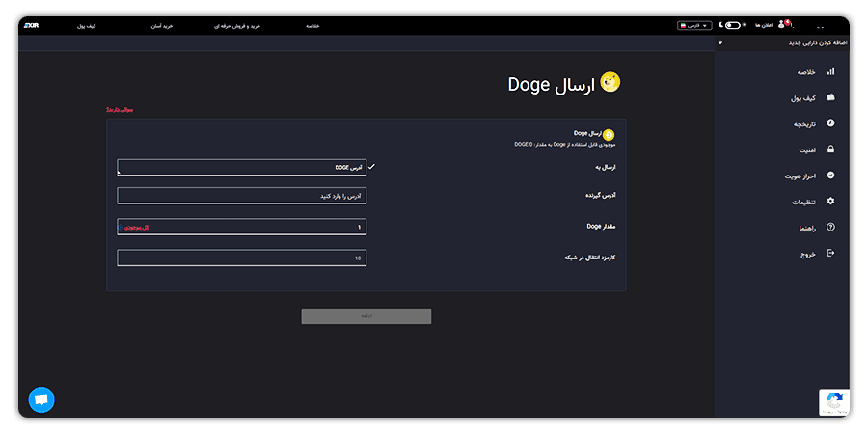
Task: Open the account profile icon with notification badge
Action: click(782, 24)
